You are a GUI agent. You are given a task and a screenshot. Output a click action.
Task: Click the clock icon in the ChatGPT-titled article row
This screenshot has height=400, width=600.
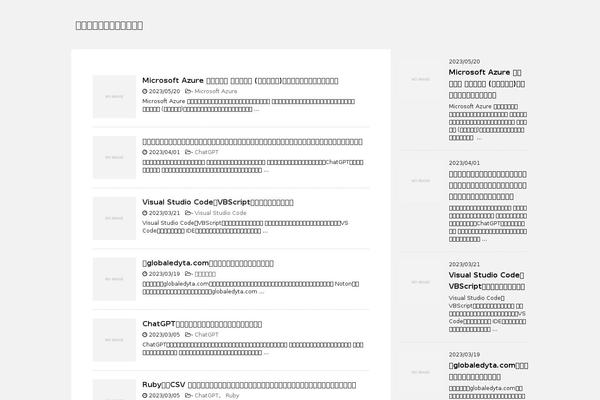[145, 335]
